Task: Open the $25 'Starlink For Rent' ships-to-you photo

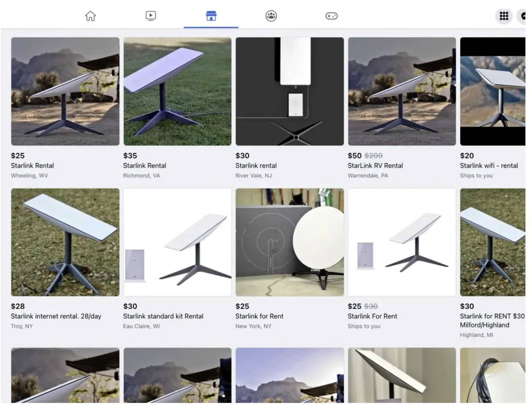Action: tap(402, 242)
